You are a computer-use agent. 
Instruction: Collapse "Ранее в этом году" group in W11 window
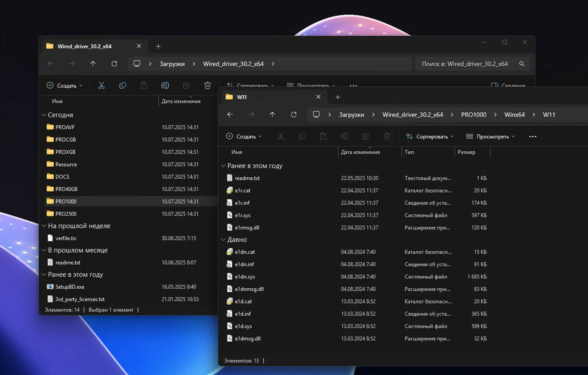223,166
